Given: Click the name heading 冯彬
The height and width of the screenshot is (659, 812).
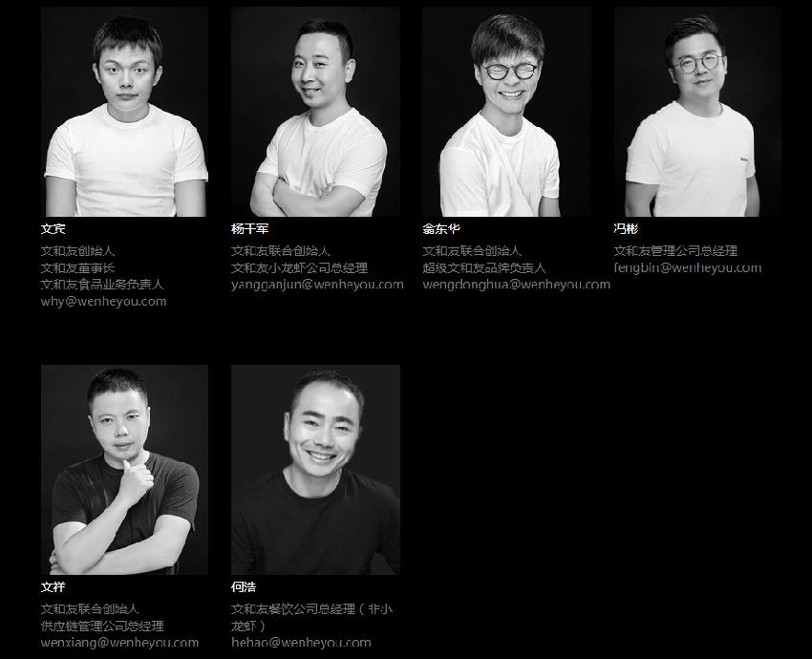Looking at the screenshot, I should coord(626,228).
